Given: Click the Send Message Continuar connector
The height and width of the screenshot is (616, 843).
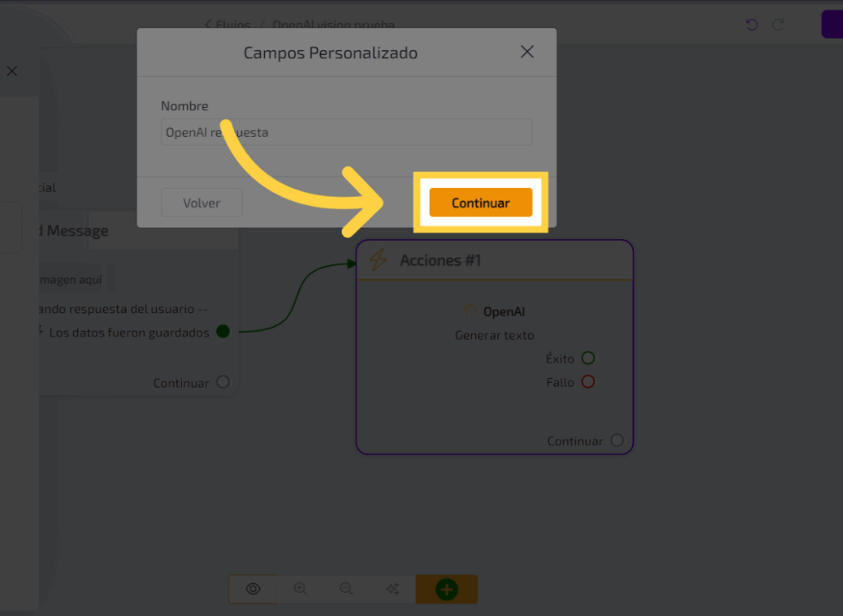Looking at the screenshot, I should click(x=223, y=382).
